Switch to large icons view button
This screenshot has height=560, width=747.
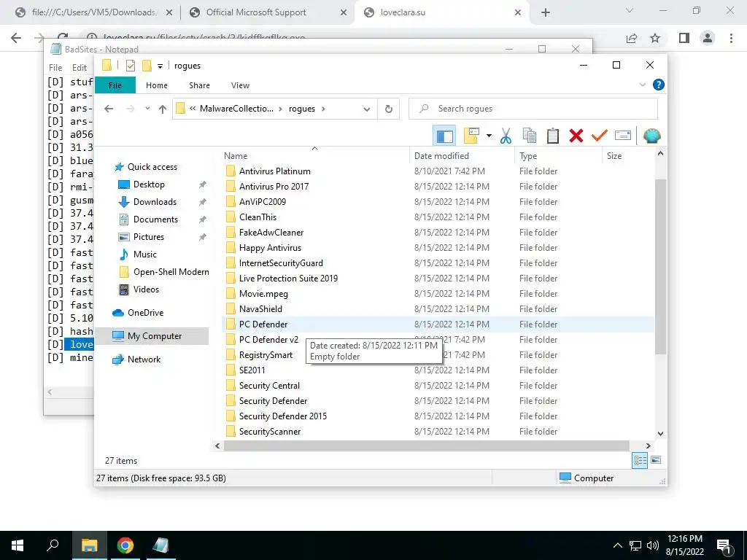coord(656,460)
